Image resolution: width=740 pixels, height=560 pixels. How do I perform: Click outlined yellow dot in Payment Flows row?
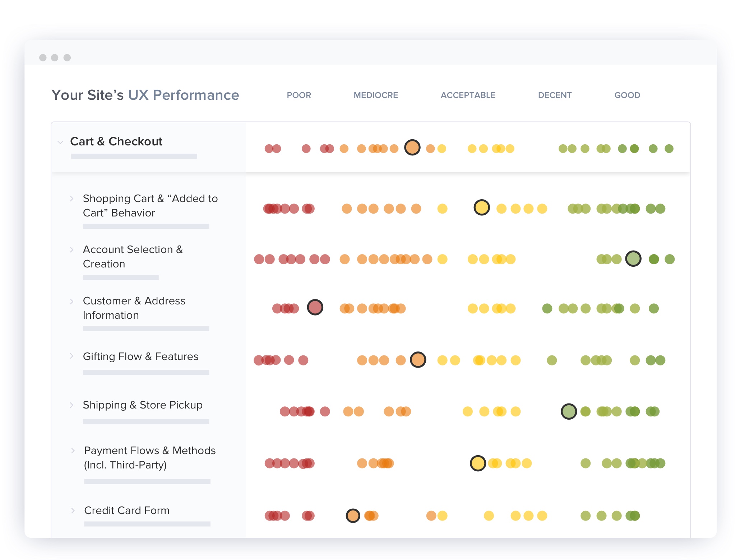(x=478, y=463)
